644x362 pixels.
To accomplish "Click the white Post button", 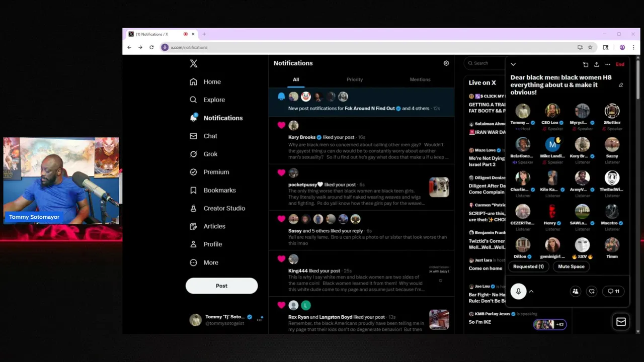I will (x=221, y=286).
